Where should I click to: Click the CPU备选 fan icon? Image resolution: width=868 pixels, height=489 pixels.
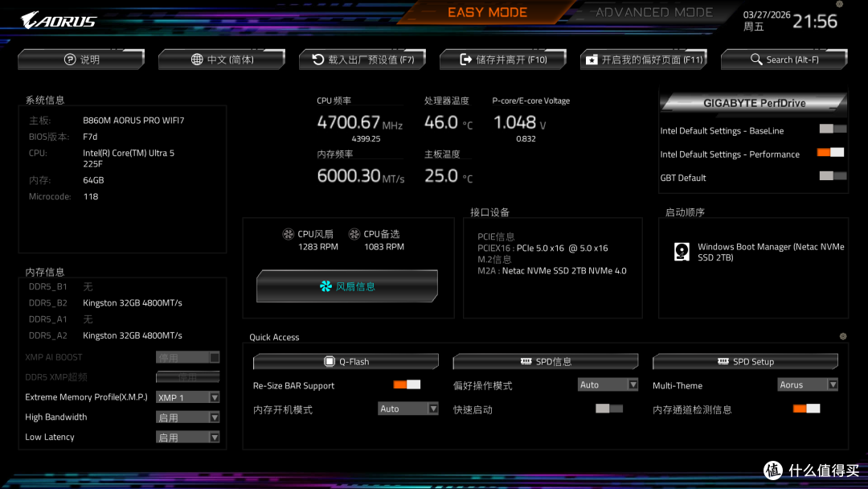pos(354,234)
